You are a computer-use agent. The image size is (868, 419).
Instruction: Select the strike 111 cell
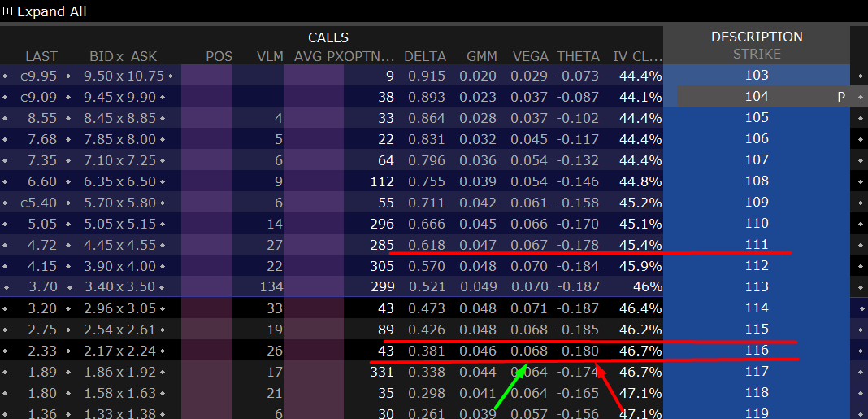[756, 245]
